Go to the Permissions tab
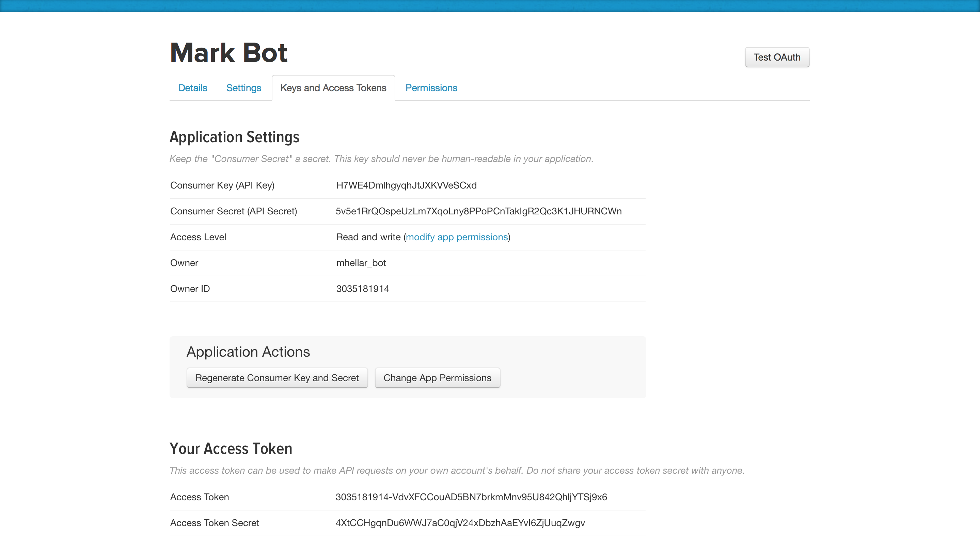Screen dimensions: 980x537 point(431,88)
